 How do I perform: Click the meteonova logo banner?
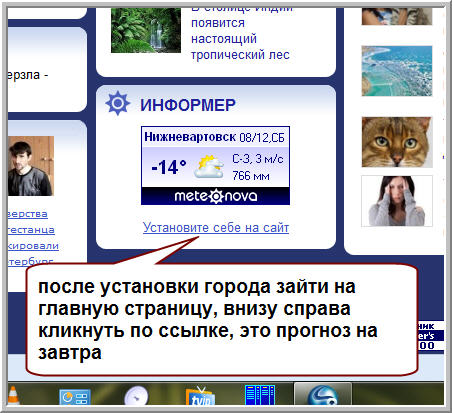pos(215,196)
